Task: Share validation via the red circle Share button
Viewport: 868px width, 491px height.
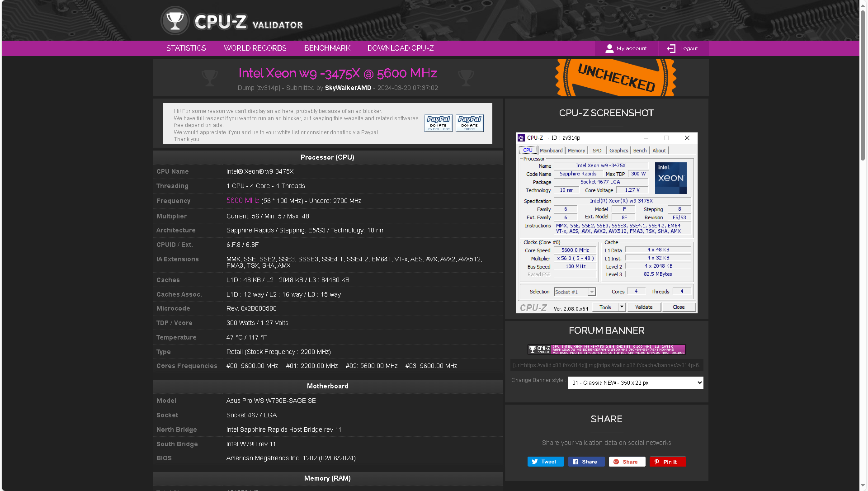Action: pos(627,462)
